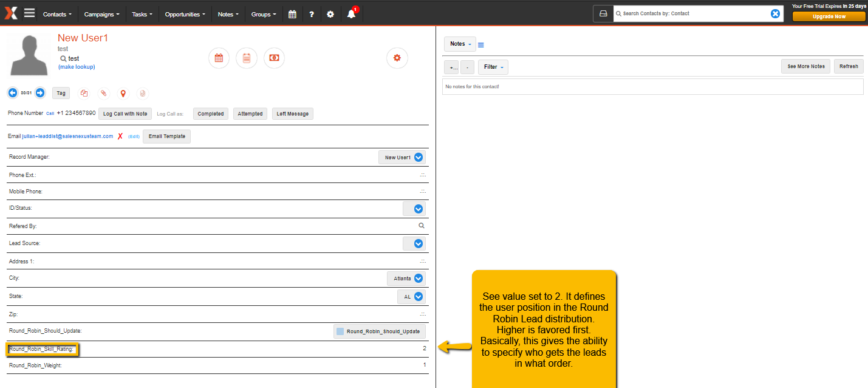
Task: Click the orange money opportunity icon
Action: (274, 58)
